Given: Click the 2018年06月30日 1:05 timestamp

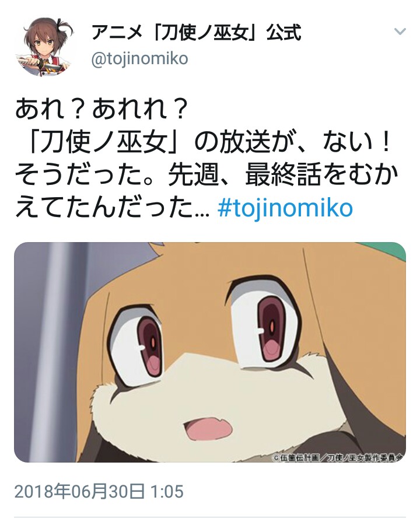Looking at the screenshot, I should pyautogui.click(x=99, y=491).
